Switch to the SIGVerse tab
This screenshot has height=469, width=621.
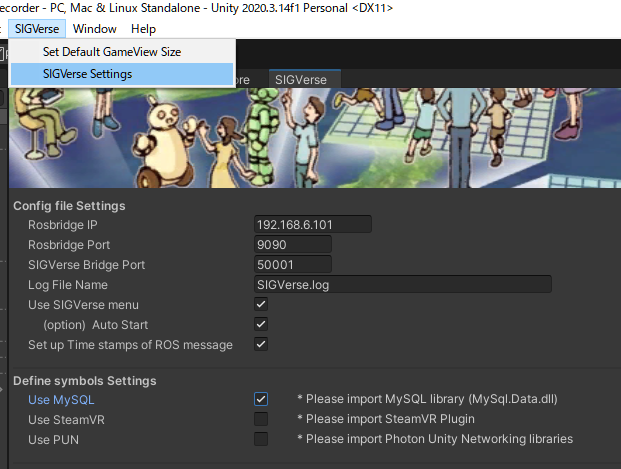(304, 78)
